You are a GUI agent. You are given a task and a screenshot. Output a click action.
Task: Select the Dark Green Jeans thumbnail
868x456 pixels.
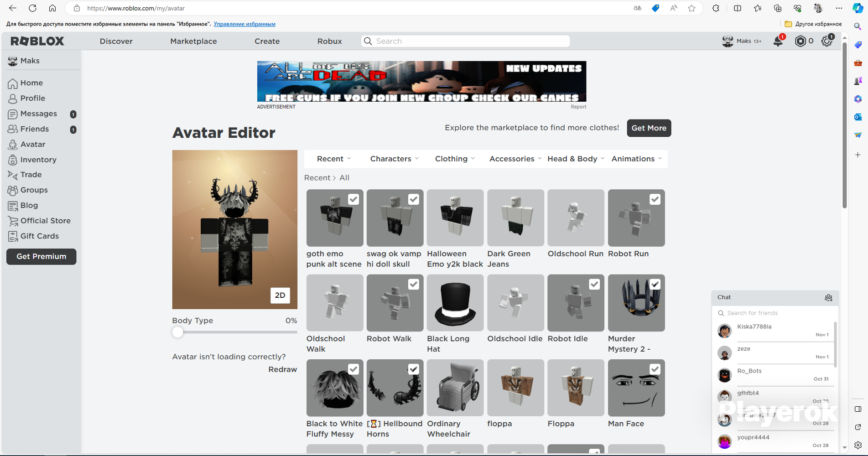click(x=515, y=218)
